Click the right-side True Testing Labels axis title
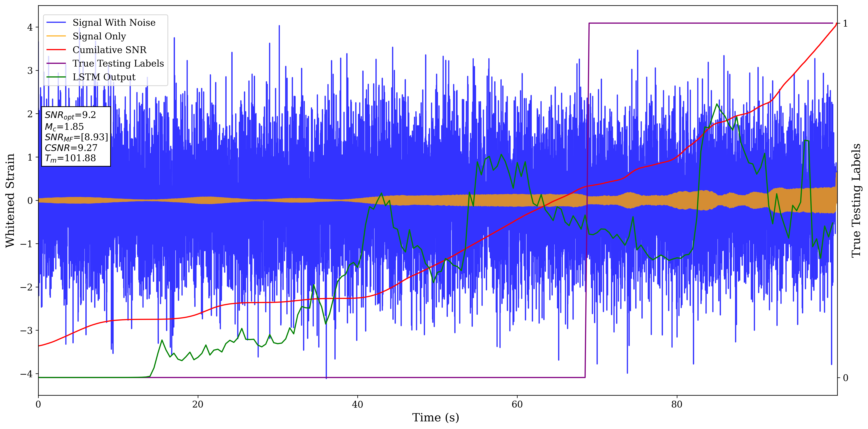 coord(856,200)
